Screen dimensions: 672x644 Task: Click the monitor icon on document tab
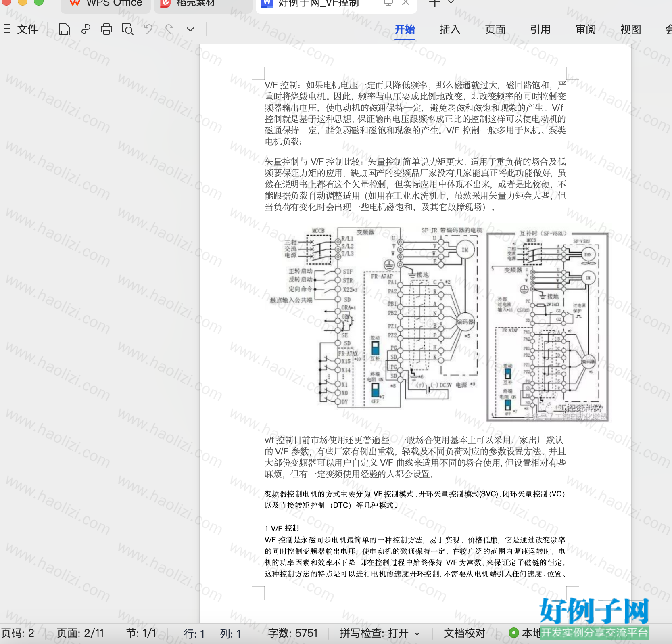point(388,3)
